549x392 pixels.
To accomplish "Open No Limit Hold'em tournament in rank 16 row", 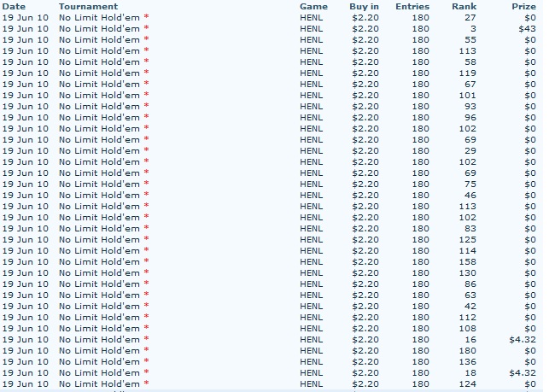I will click(x=99, y=340).
